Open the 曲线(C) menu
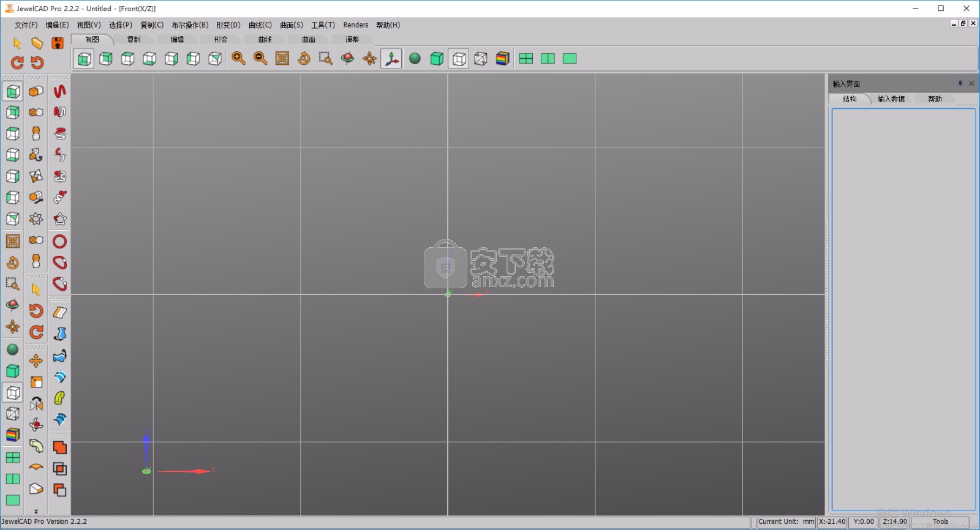This screenshot has width=980, height=530. click(x=260, y=25)
